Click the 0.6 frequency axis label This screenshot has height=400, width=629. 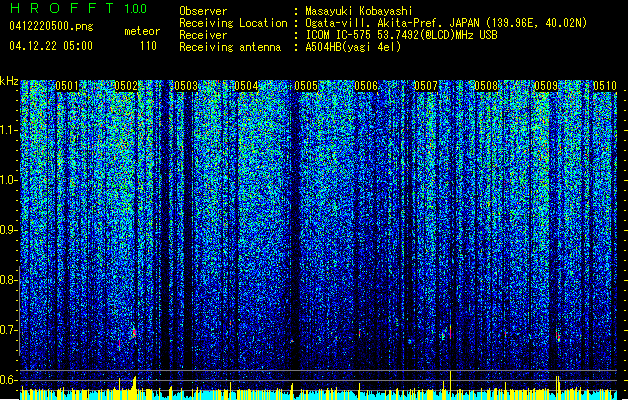8,380
